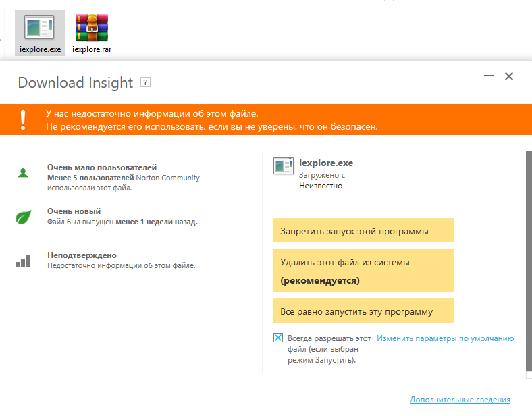Toggle 'Всегда разрешать этот файл' checkbox
The height and width of the screenshot is (416, 532).
tap(278, 338)
